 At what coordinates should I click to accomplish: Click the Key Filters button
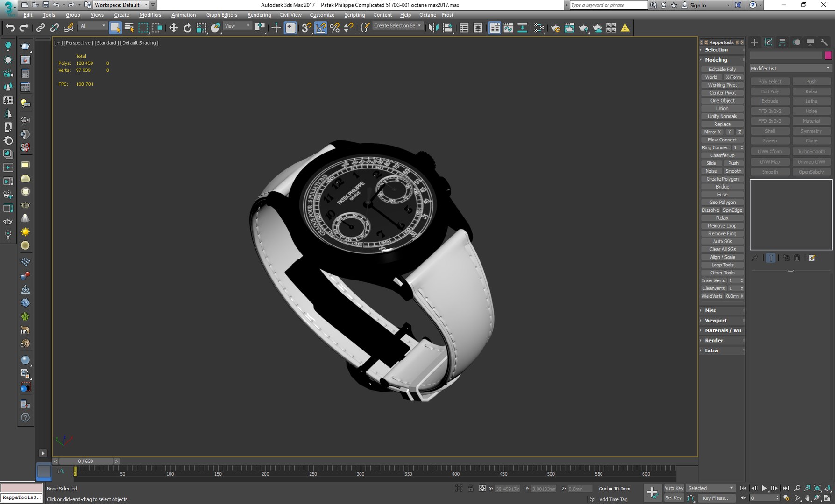(716, 498)
